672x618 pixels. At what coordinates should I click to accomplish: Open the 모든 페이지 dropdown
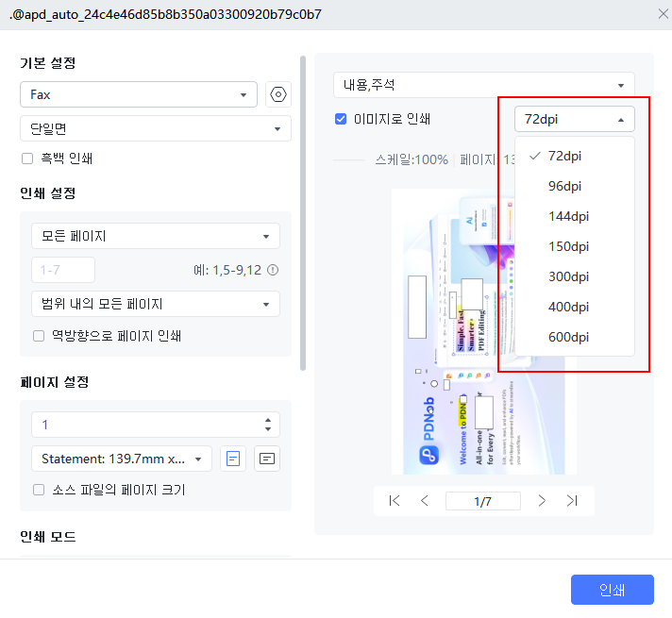156,236
